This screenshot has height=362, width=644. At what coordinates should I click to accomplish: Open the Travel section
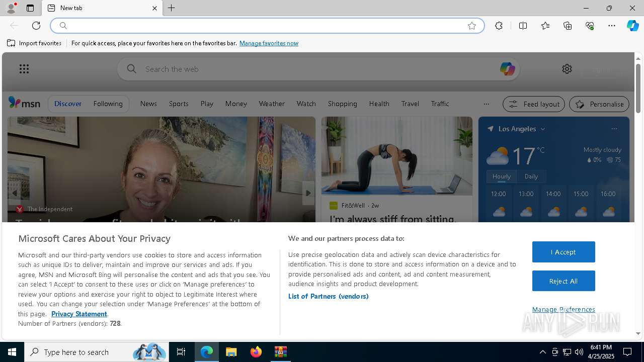pos(410,104)
